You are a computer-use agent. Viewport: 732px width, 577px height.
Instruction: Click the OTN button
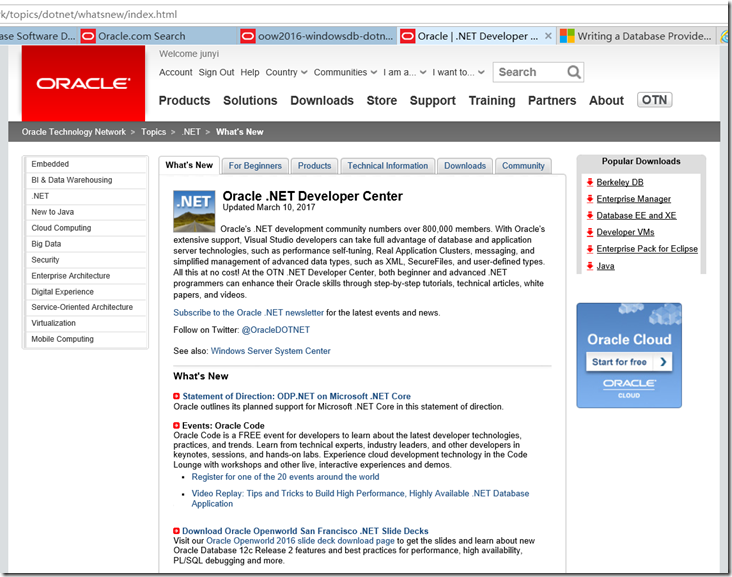655,100
